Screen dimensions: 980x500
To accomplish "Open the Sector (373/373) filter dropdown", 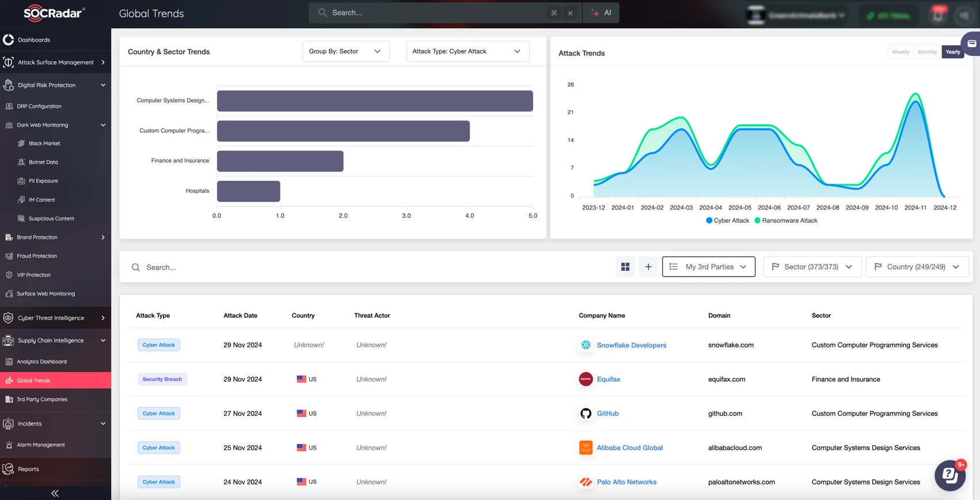I will coord(812,267).
